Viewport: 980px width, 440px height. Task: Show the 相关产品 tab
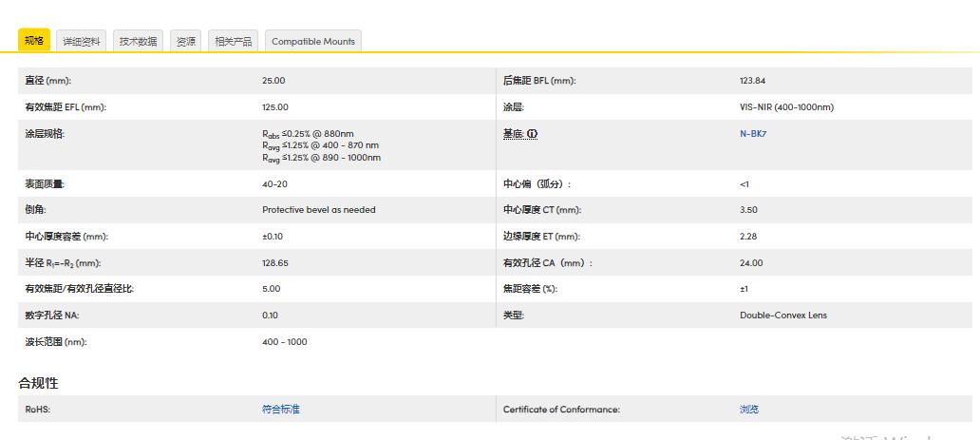click(233, 42)
